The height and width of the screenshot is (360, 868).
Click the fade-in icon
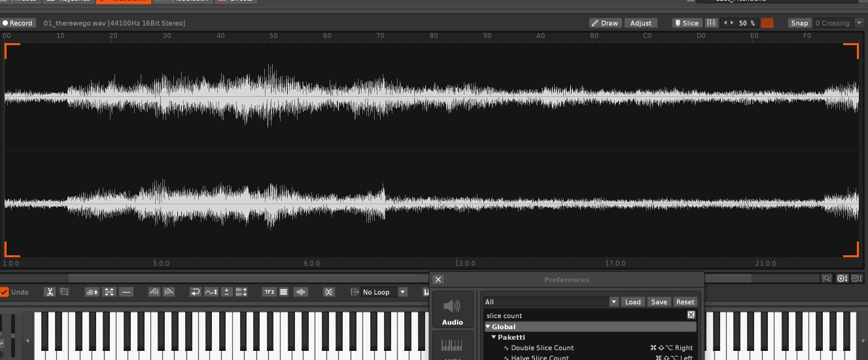(154, 292)
